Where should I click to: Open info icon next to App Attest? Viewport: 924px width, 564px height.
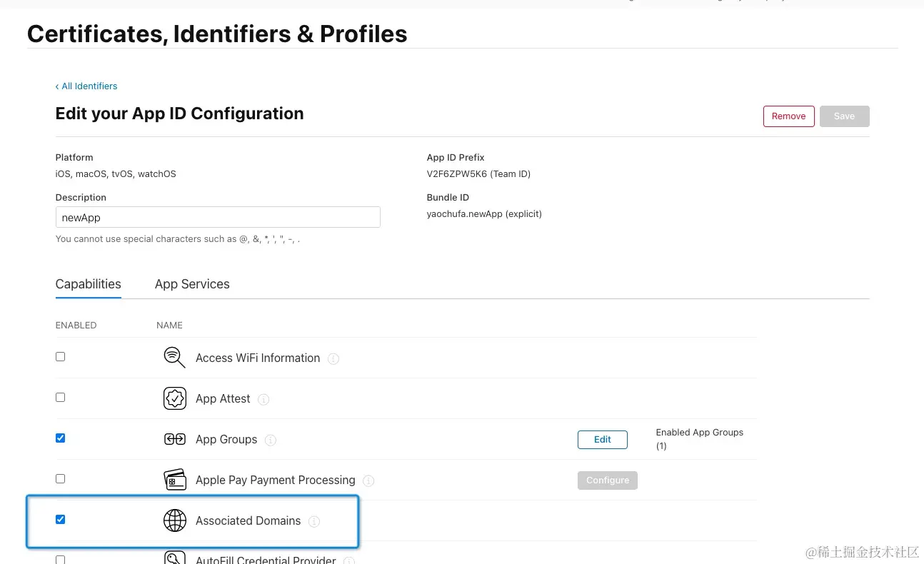pyautogui.click(x=263, y=399)
